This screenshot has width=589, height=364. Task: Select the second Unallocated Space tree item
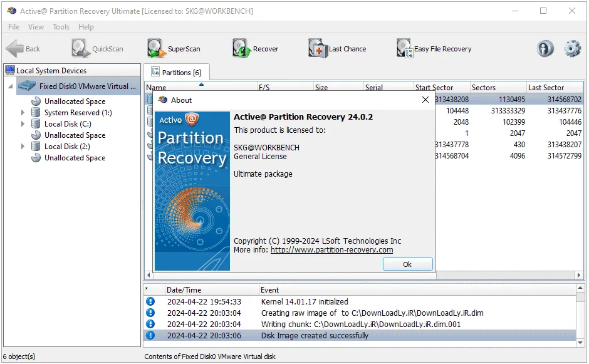click(75, 135)
